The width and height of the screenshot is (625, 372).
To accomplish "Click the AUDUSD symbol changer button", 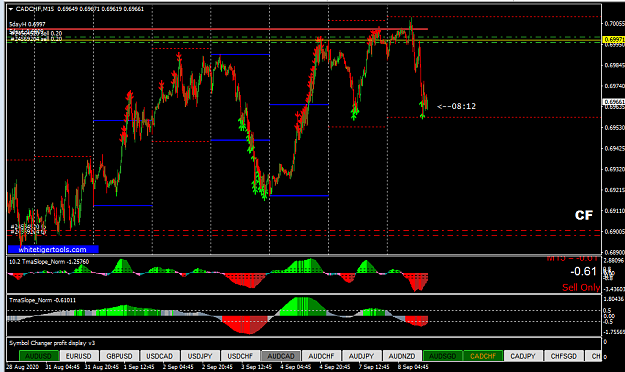I will pyautogui.click(x=39, y=356).
